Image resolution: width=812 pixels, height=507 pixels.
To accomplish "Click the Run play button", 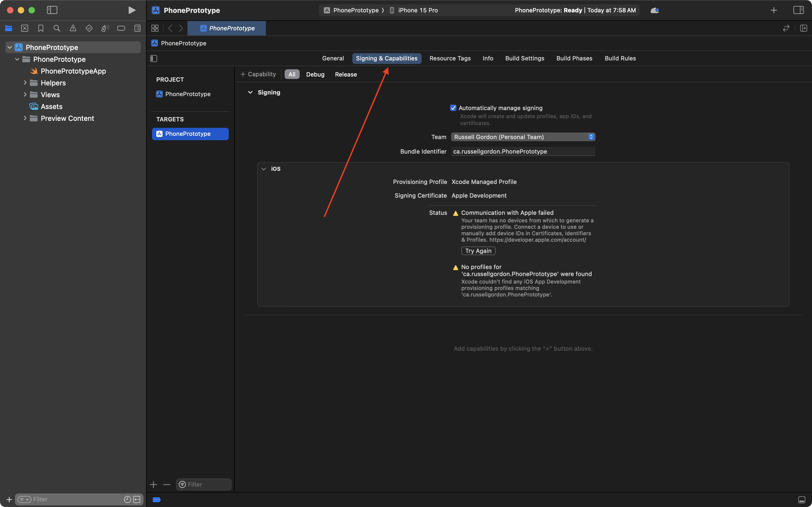I will click(132, 10).
